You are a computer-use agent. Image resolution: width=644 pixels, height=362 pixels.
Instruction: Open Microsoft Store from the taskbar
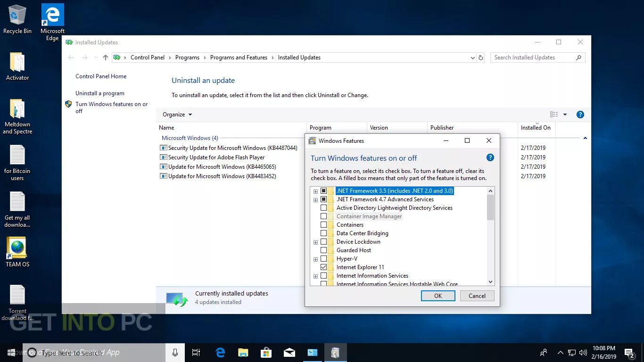[x=266, y=353]
